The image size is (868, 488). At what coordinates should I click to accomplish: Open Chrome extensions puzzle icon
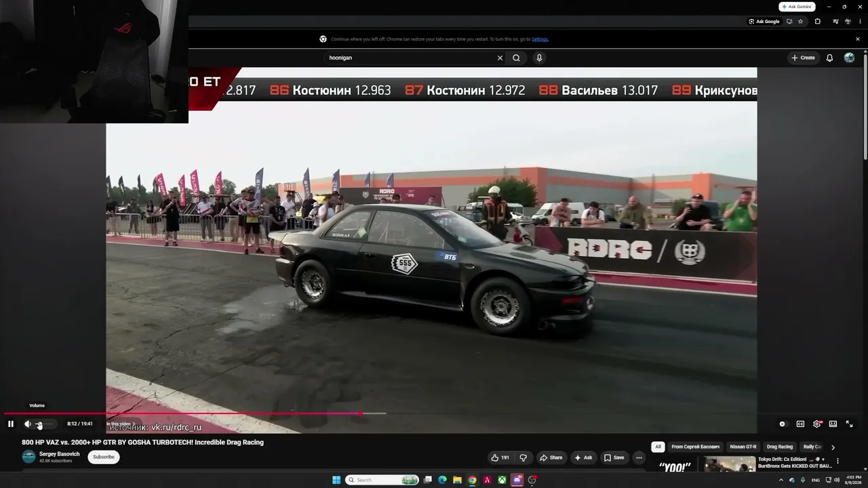[x=817, y=22]
